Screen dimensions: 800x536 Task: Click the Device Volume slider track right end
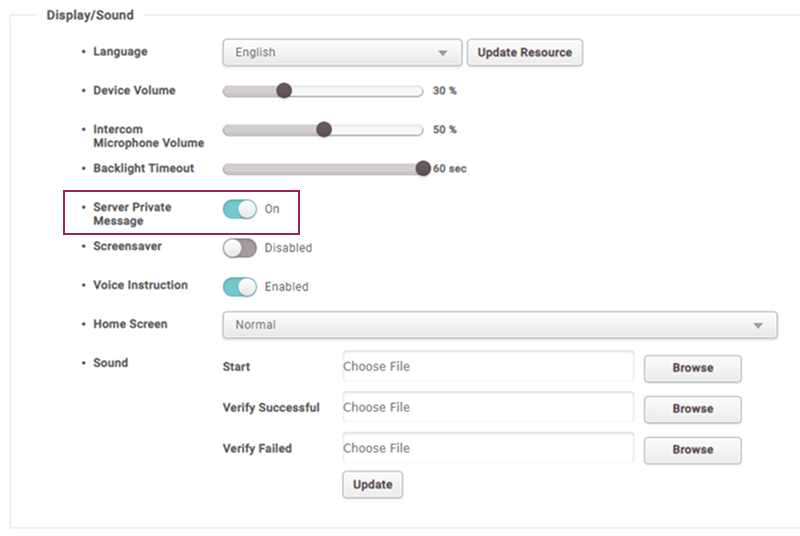pos(418,91)
